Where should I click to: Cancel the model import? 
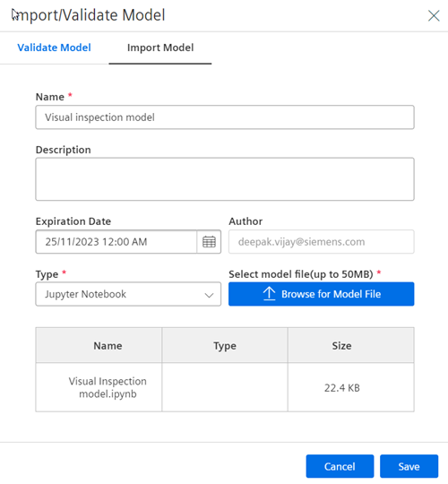click(x=340, y=466)
